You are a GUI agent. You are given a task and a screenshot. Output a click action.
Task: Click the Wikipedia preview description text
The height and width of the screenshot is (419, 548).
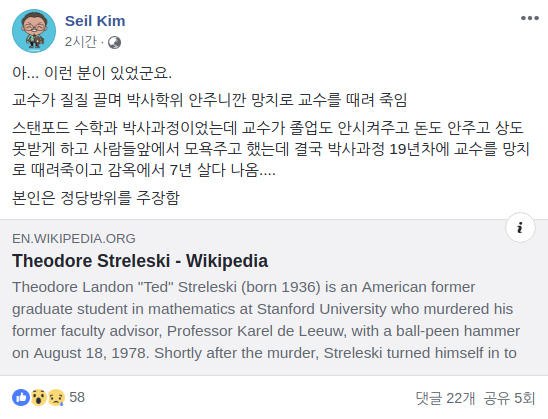tap(266, 320)
